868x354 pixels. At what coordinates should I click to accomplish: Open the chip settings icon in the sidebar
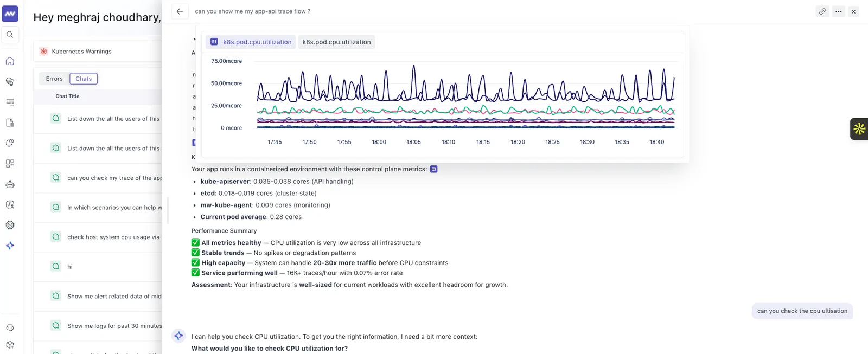(10, 225)
